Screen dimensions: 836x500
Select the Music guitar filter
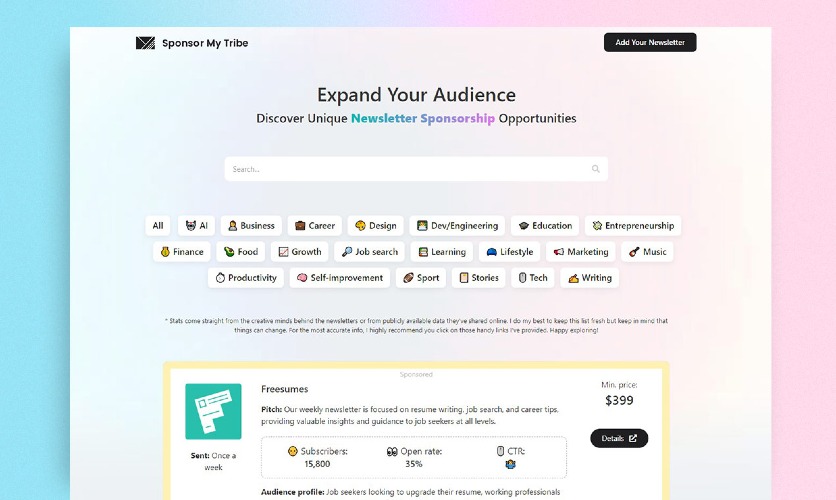point(647,252)
